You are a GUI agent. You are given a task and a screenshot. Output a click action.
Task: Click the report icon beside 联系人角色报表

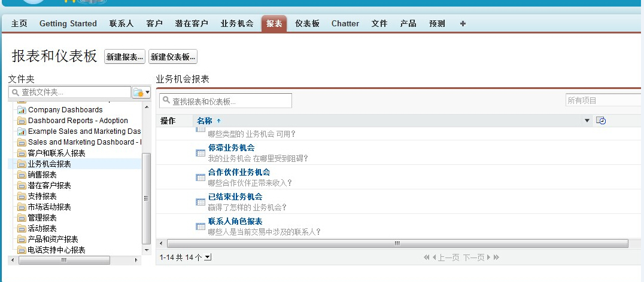(201, 226)
